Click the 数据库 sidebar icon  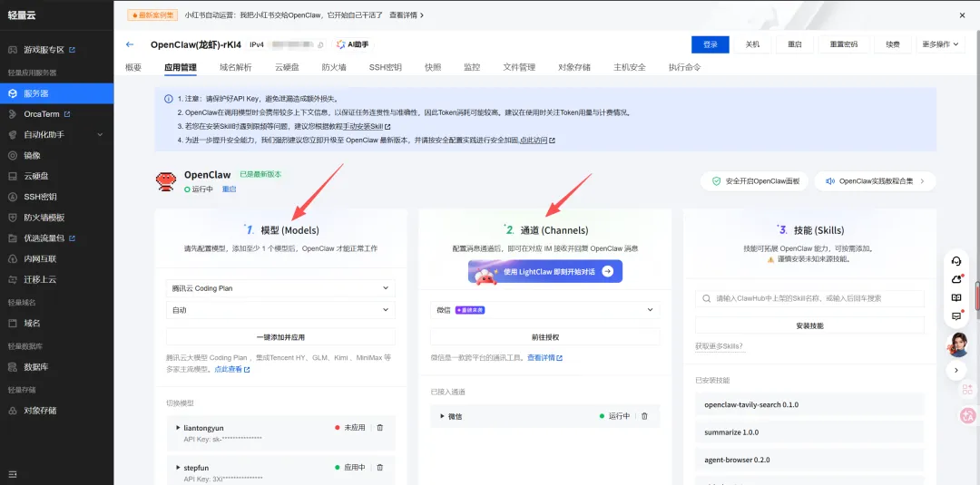click(13, 367)
